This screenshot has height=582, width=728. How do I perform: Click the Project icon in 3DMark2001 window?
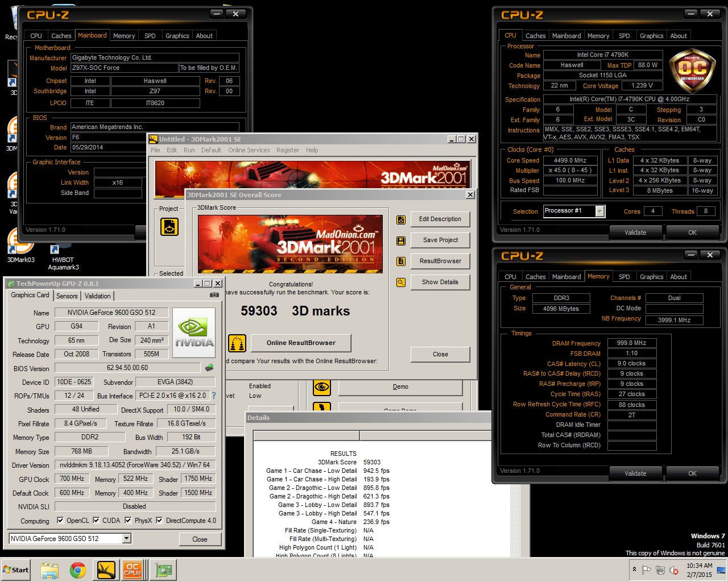(169, 227)
